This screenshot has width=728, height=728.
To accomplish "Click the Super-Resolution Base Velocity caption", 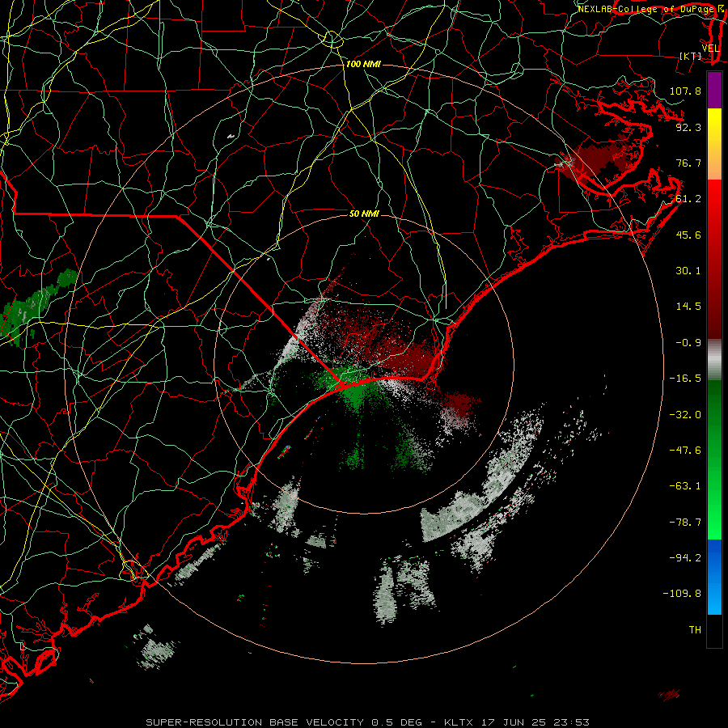I will 368,722.
